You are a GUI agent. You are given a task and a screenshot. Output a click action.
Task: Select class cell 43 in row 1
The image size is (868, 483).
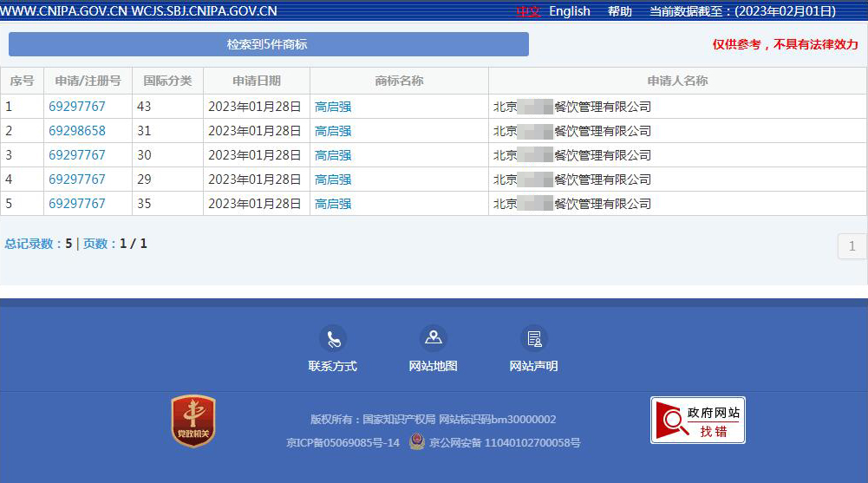[167, 107]
